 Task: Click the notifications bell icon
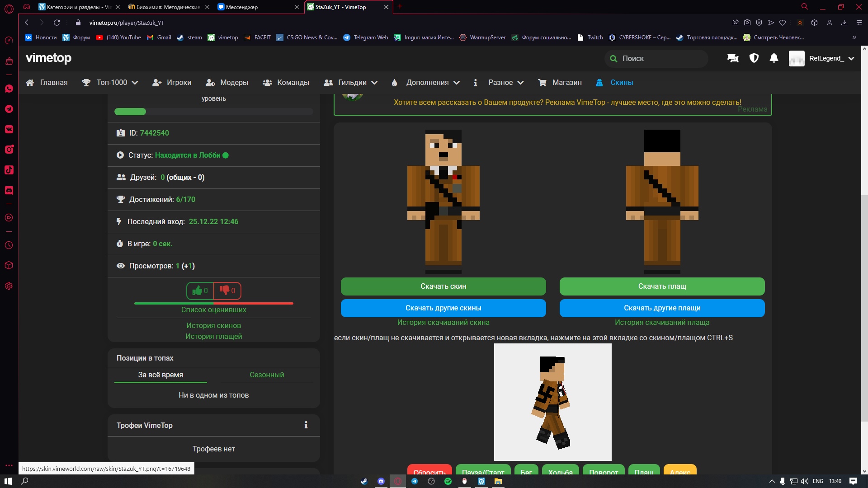[x=774, y=58]
